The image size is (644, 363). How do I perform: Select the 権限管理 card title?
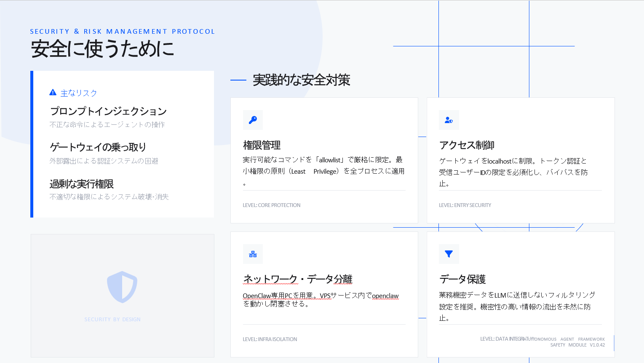click(262, 145)
